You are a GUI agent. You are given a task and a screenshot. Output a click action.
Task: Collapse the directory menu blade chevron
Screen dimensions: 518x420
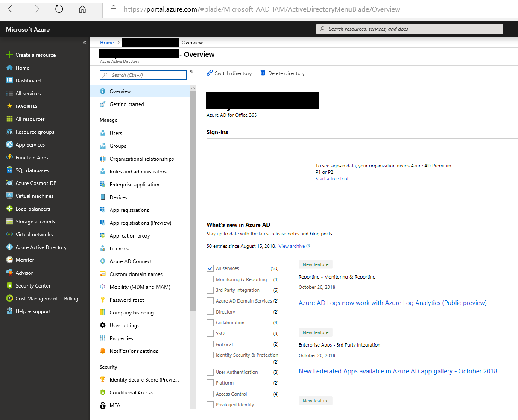click(x=191, y=71)
